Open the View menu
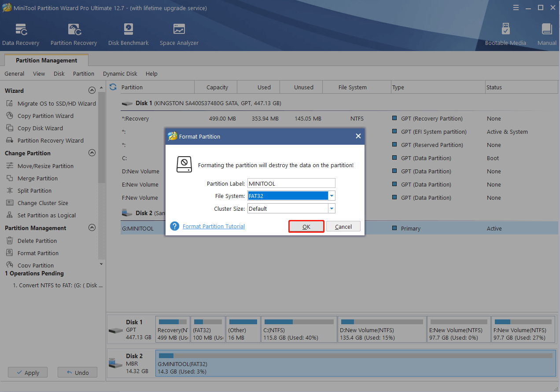 (x=39, y=73)
